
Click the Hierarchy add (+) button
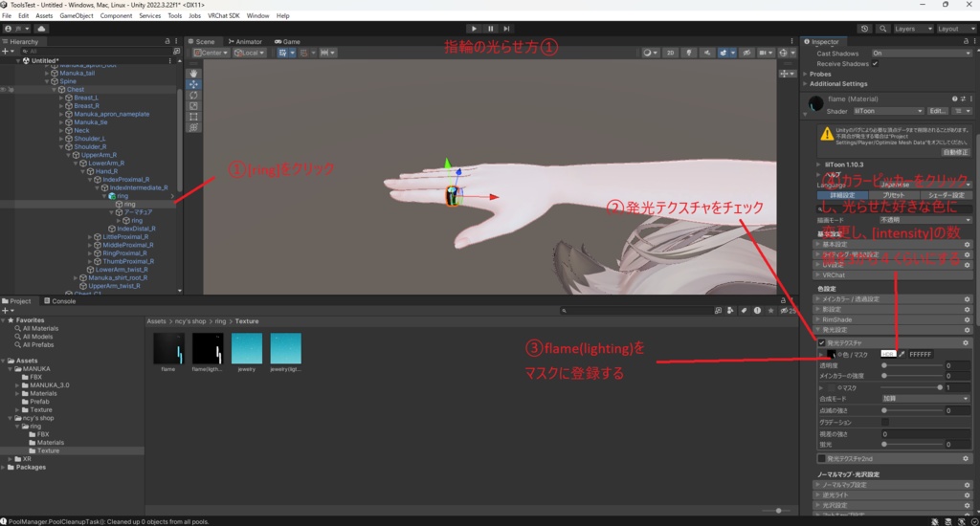pos(7,52)
